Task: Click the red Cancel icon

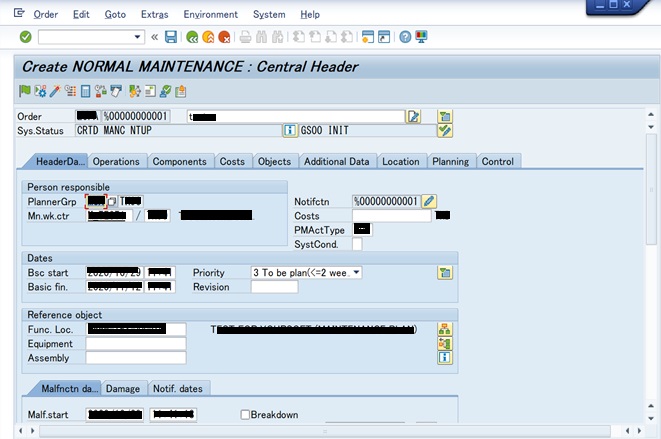Action: 225,37
